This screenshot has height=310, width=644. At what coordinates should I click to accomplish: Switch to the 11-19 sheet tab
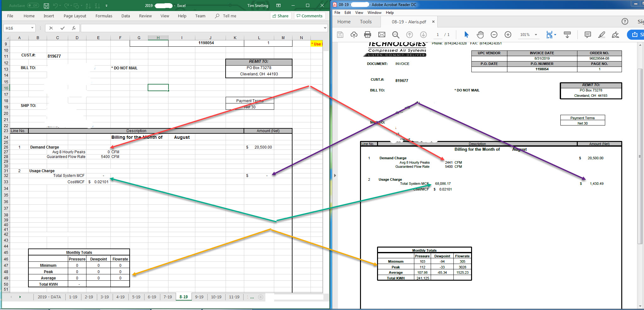pos(234,297)
